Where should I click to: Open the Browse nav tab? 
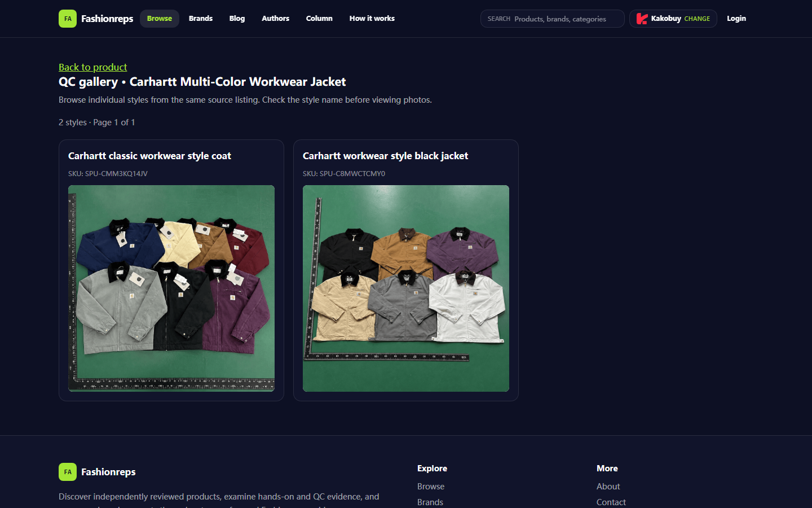(160, 19)
